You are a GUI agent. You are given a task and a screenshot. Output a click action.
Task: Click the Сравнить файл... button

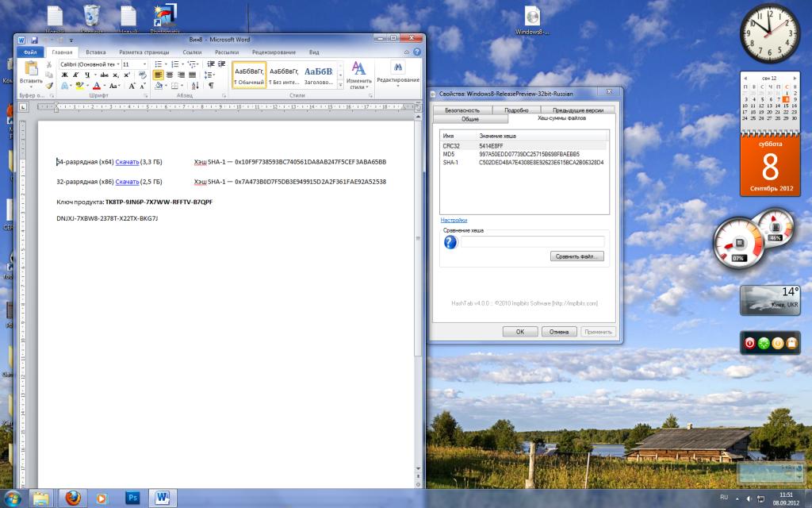pyautogui.click(x=577, y=256)
